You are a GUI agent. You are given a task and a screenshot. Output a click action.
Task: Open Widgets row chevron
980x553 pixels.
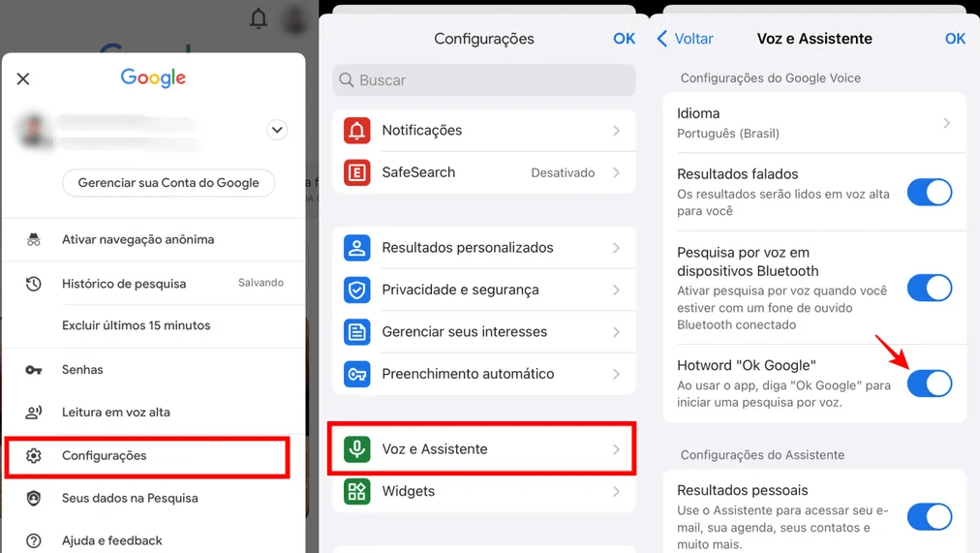(x=616, y=491)
